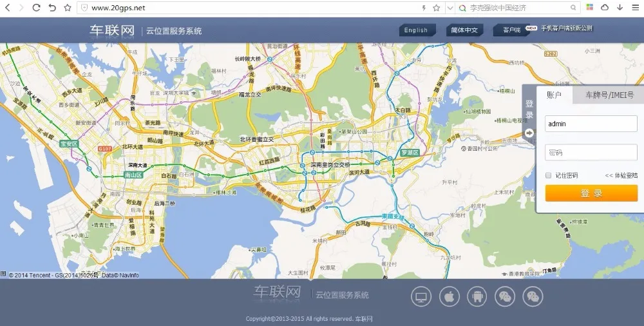Click the desktop monitor icon in the footer
Screen dimensions: 644x326
421,296
